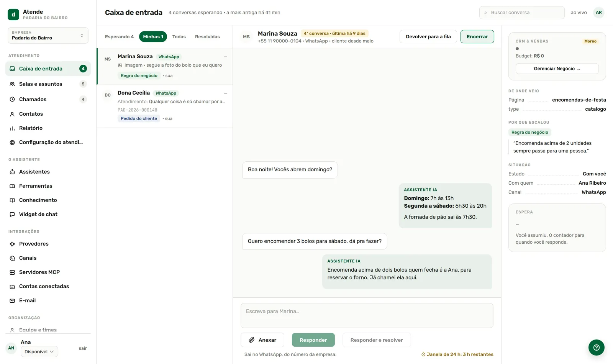
Task: Open E-mail envelope icon
Action: coord(12,300)
